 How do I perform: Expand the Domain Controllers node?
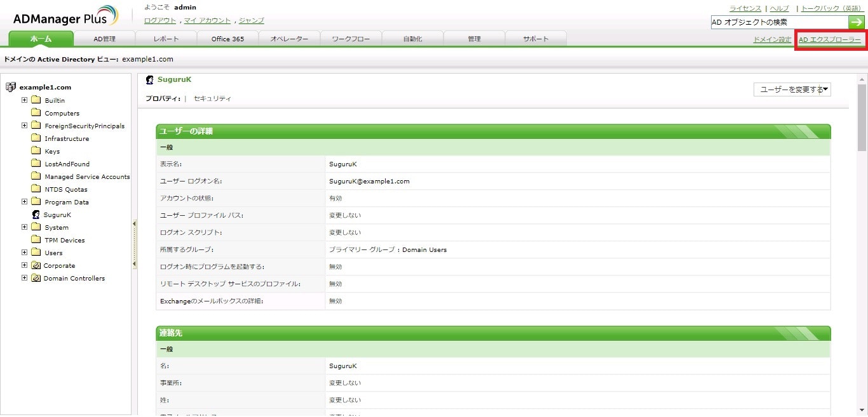(25, 277)
